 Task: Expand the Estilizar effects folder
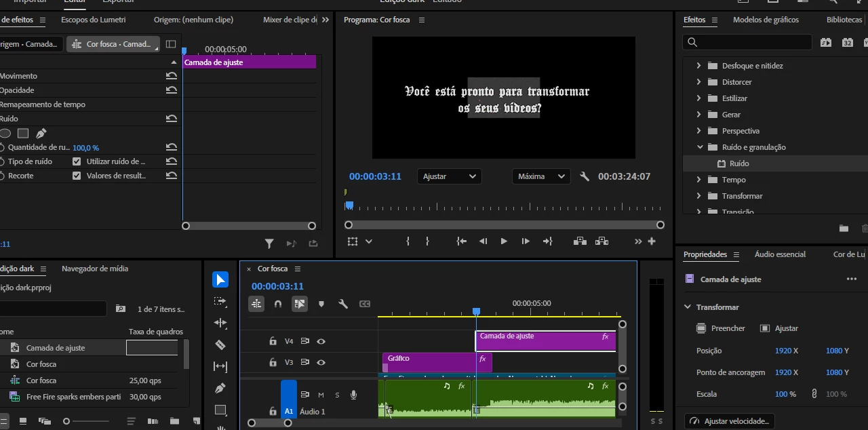699,98
